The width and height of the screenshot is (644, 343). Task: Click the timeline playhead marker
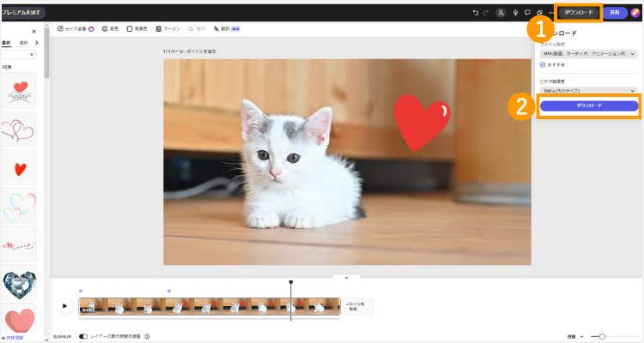pos(291,282)
